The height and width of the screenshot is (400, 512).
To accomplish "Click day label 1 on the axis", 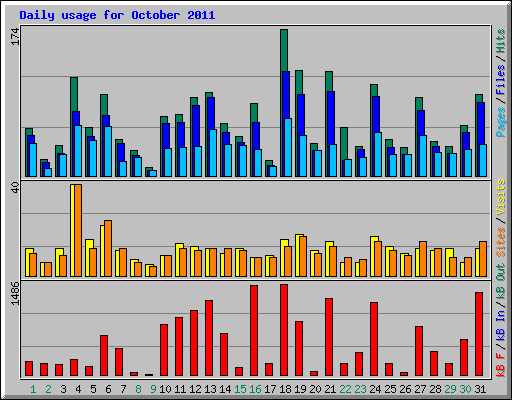I will pyautogui.click(x=33, y=389).
